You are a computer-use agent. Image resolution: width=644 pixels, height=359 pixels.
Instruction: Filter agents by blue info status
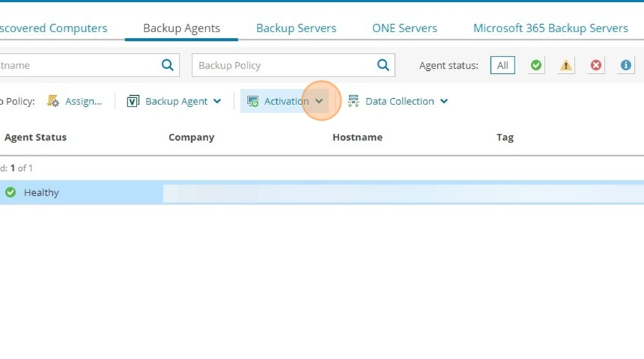(625, 65)
